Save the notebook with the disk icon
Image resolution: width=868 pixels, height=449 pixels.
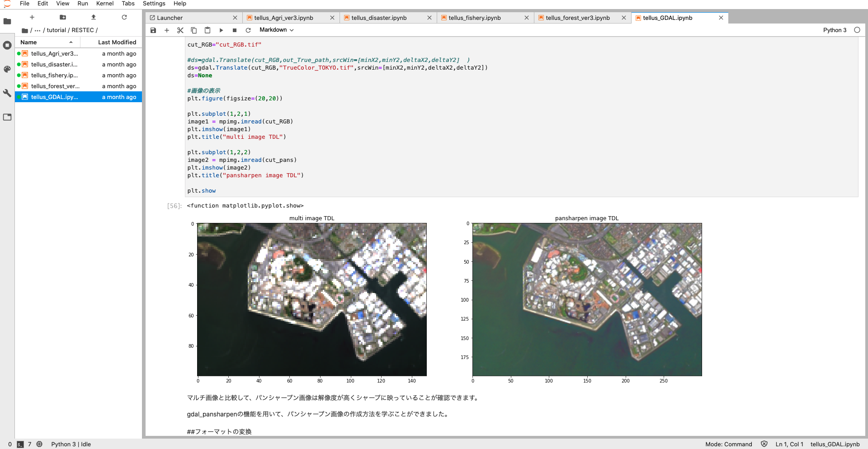click(x=153, y=30)
